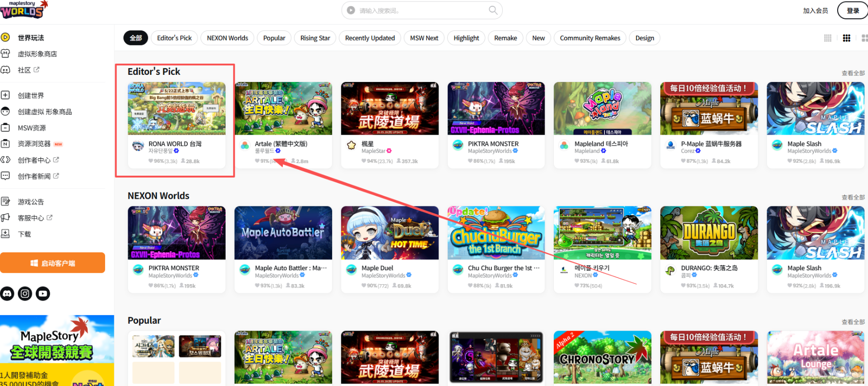Image resolution: width=868 pixels, height=386 pixels.
Task: Click the 创作者中心 code brackets icon
Action: 5,160
